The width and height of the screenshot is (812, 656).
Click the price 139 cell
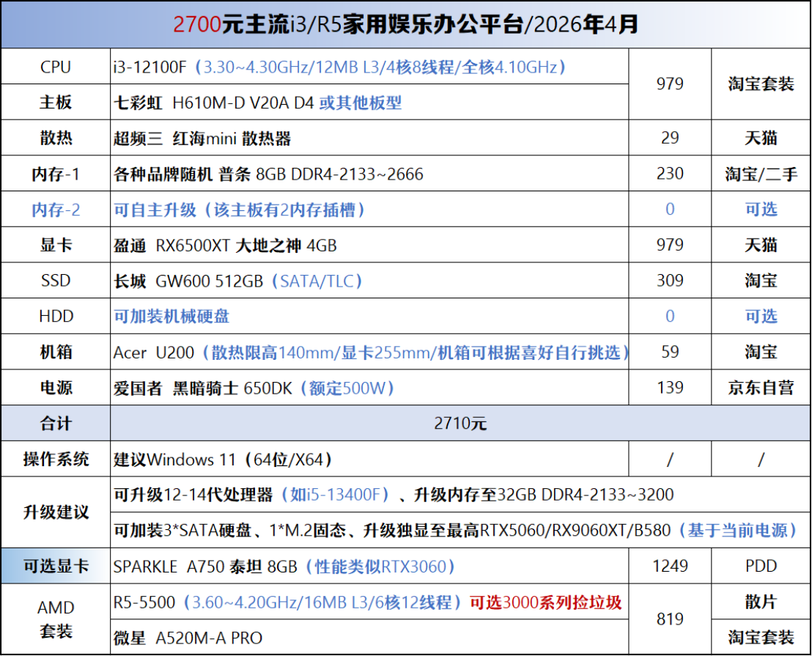670,387
